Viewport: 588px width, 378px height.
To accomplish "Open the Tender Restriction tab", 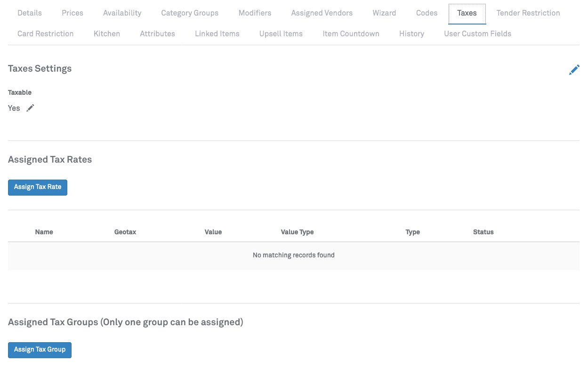I will [x=528, y=13].
